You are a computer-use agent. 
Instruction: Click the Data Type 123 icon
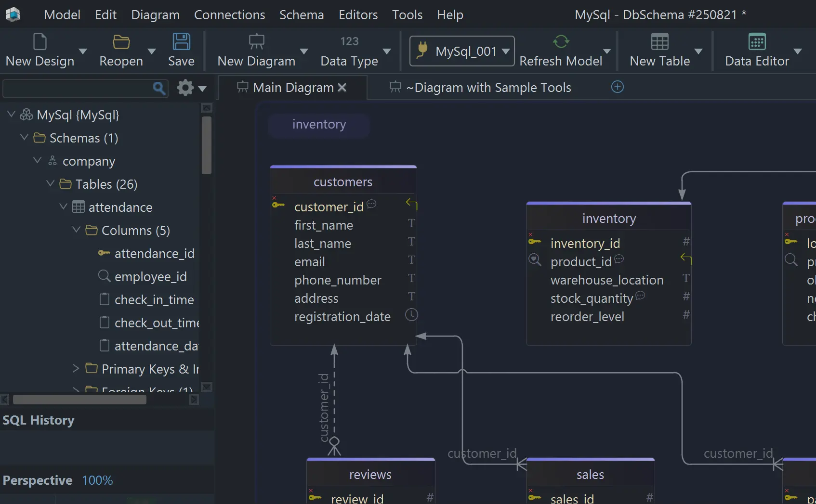tap(349, 41)
